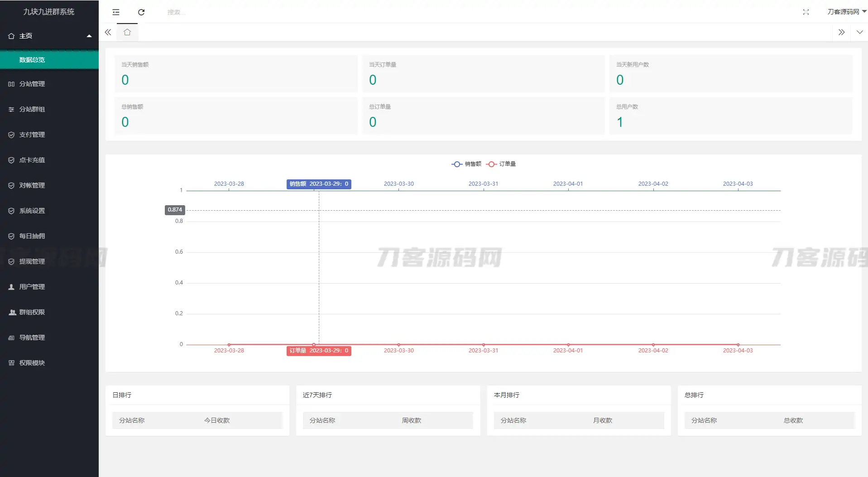
Task: Collapse the 主页 menu chevron
Action: pos(89,36)
